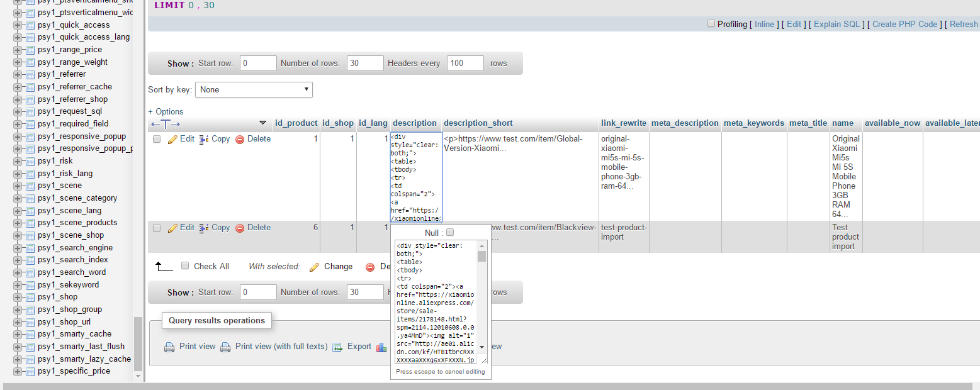The image size is (980, 390).
Task: Tick the Null checkbox in the cell editor
Action: (450, 233)
